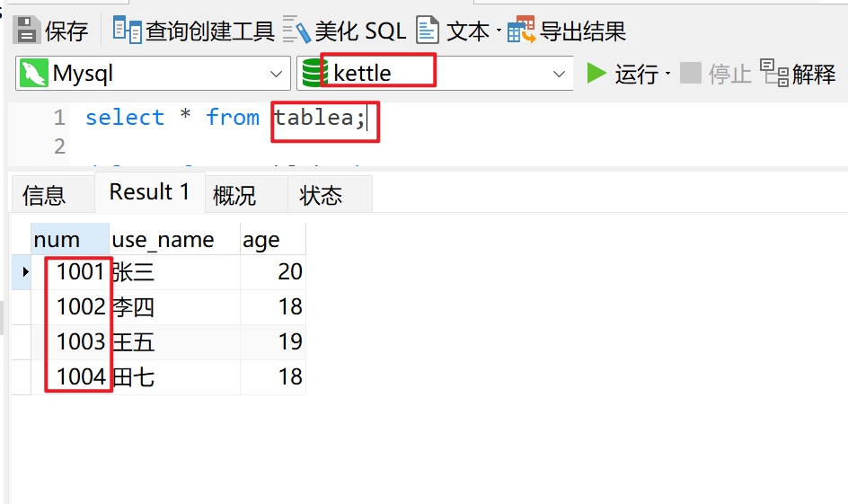This screenshot has height=504, width=848.
Task: Open the kettle database dropdown
Action: click(560, 74)
